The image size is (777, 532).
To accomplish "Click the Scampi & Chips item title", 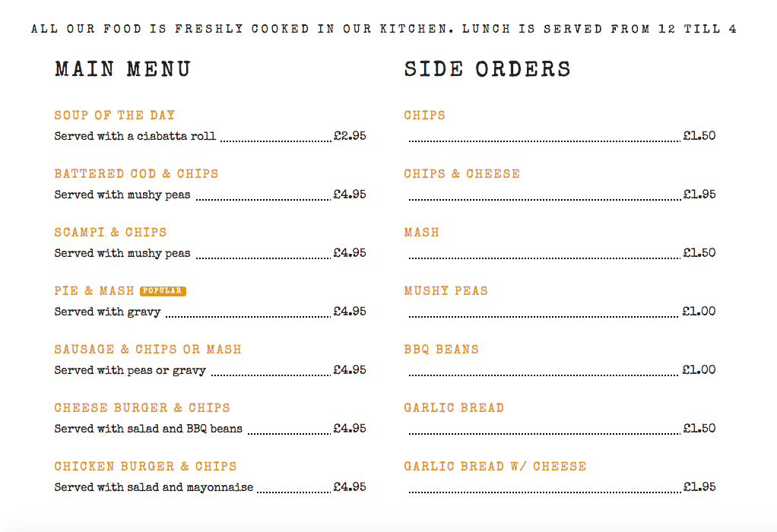I will (110, 233).
